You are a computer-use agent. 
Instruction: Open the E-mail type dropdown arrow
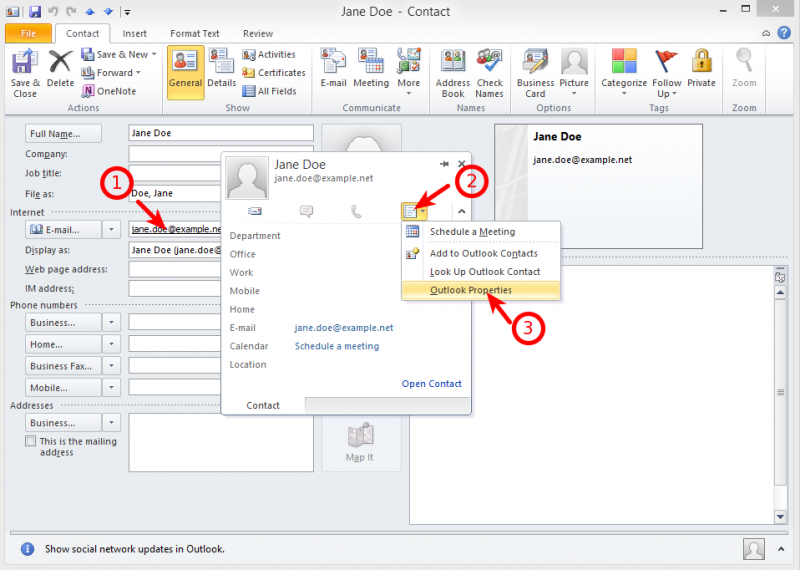coord(111,230)
